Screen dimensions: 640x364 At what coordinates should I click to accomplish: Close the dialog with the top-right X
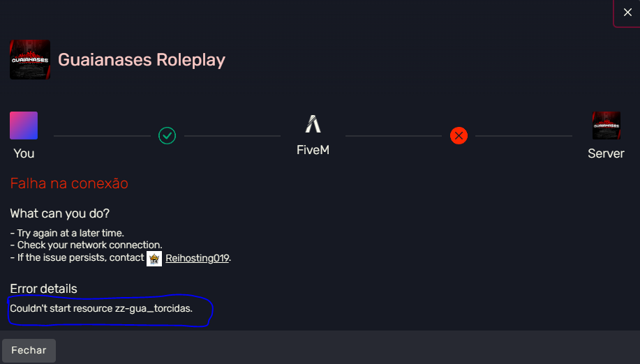[627, 12]
